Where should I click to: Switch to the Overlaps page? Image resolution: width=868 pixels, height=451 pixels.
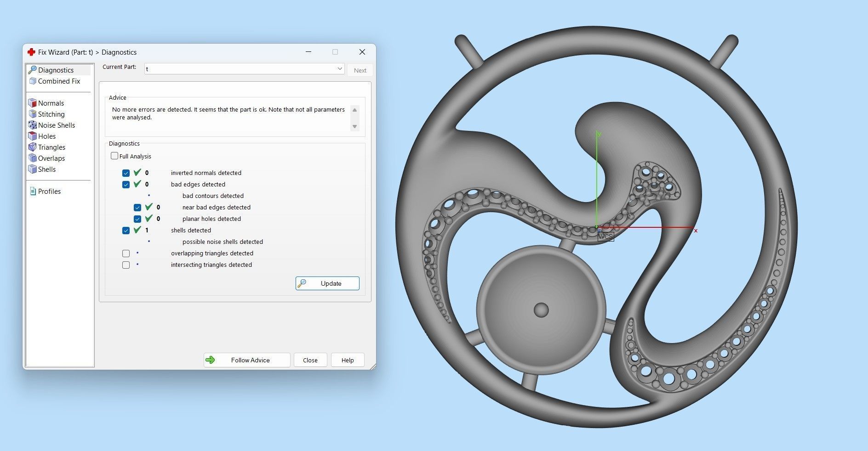coord(51,158)
